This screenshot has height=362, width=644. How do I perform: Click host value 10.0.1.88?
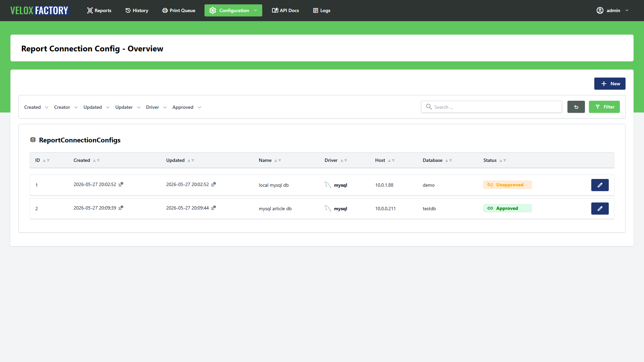coord(384,185)
